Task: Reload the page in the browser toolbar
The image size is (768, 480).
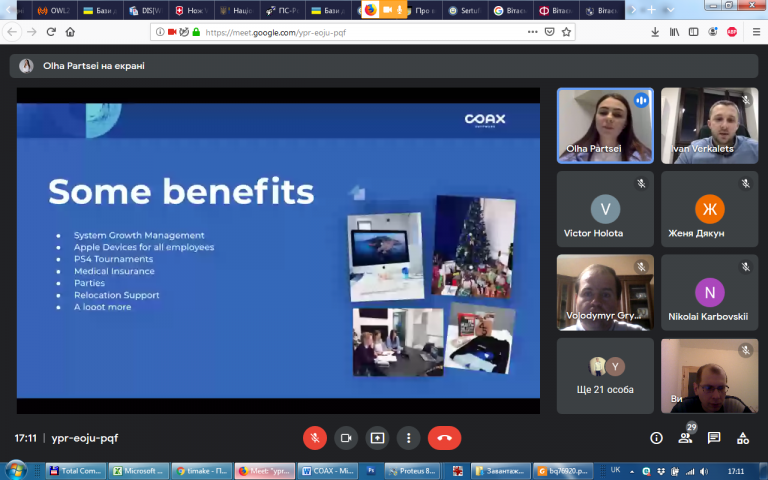Action: (51, 32)
